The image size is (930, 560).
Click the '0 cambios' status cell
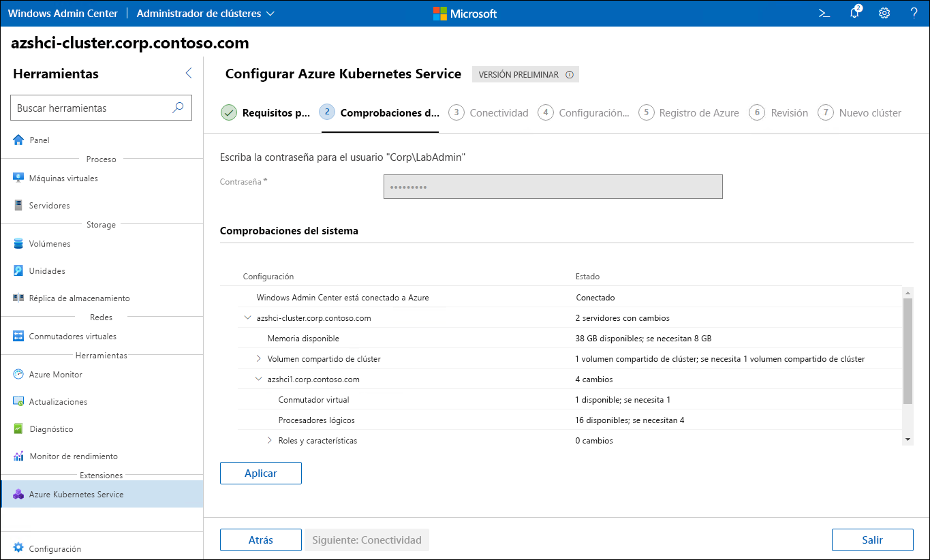pyautogui.click(x=594, y=440)
